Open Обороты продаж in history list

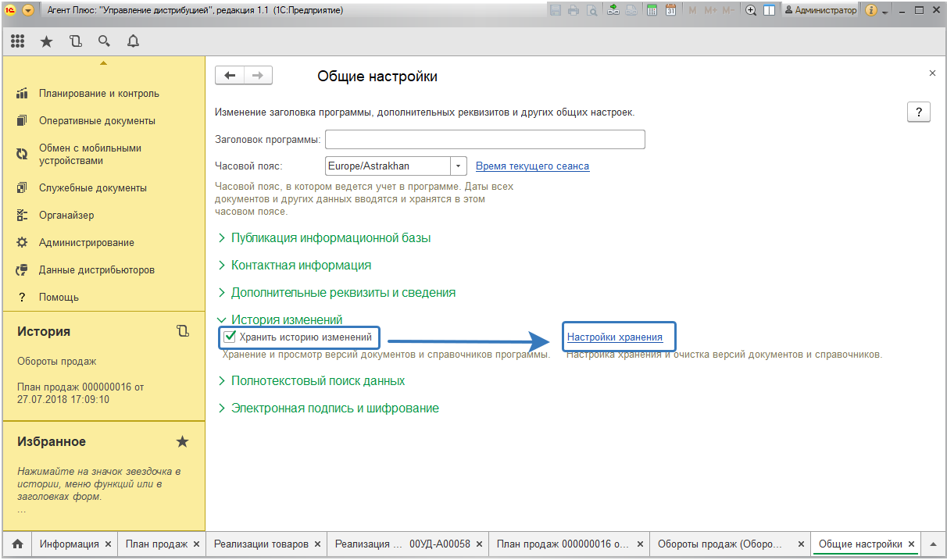57,362
